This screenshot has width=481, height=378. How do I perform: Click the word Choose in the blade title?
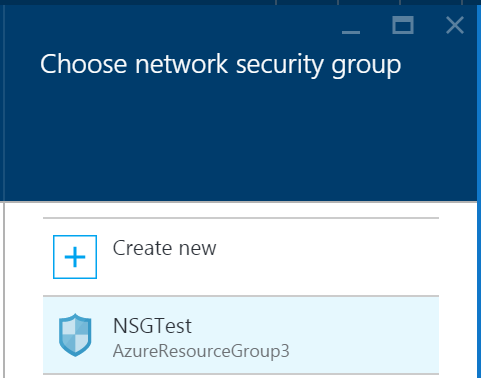tap(83, 64)
